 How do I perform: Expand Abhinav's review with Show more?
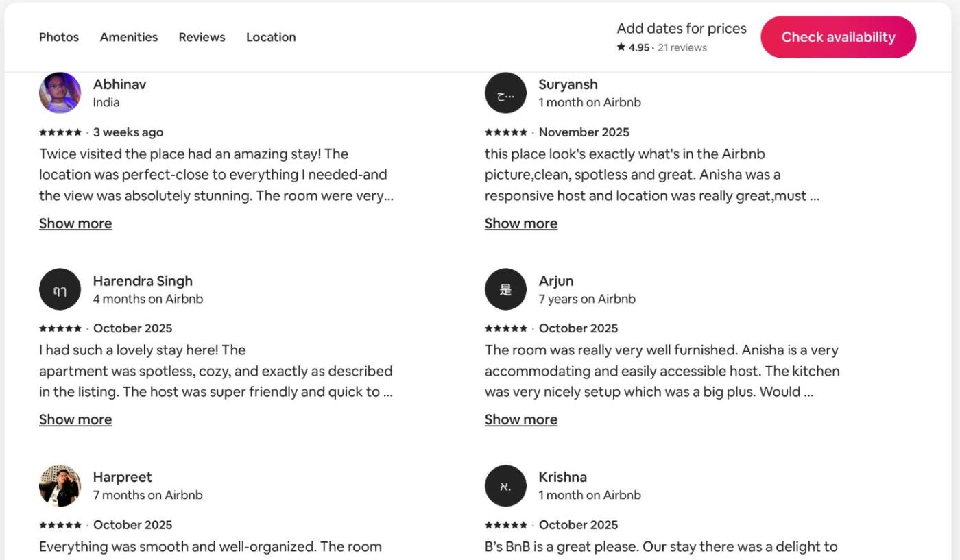coord(75,223)
